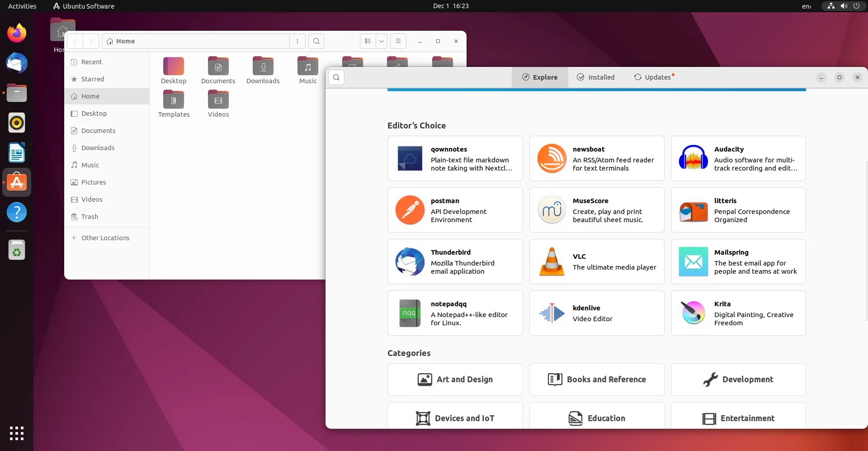
Task: Click the Home path bar in Files
Action: 195,41
